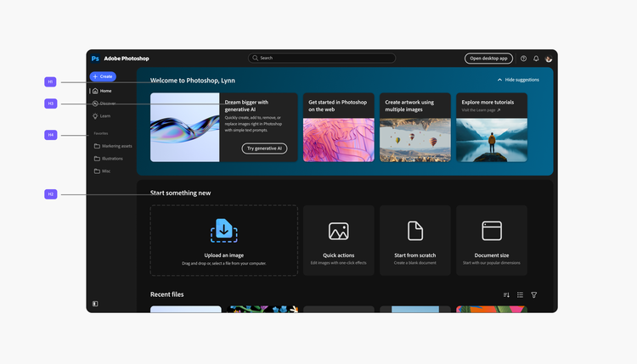The height and width of the screenshot is (364, 637).
Task: Open the Get started in Photoshop card
Action: (x=338, y=127)
